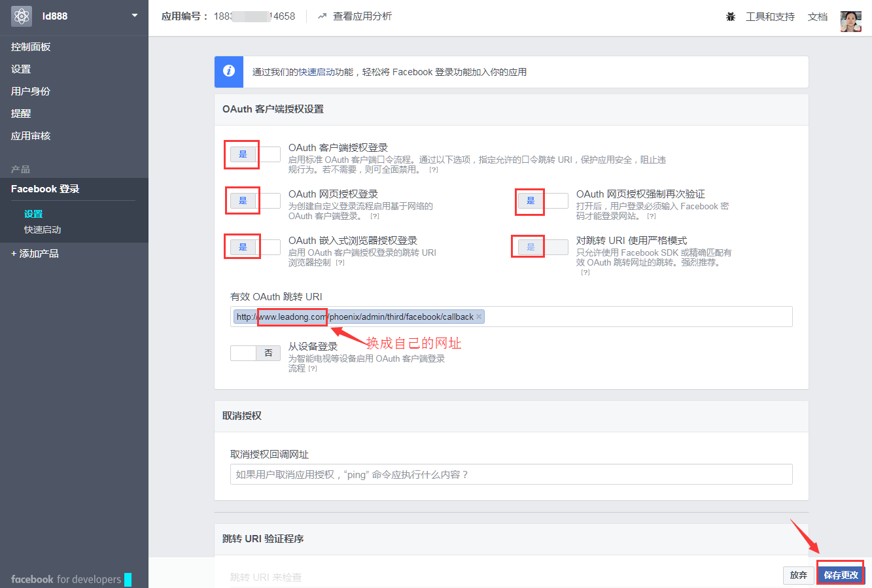Click the 保存更改 button
The width and height of the screenshot is (872, 588).
(x=841, y=575)
